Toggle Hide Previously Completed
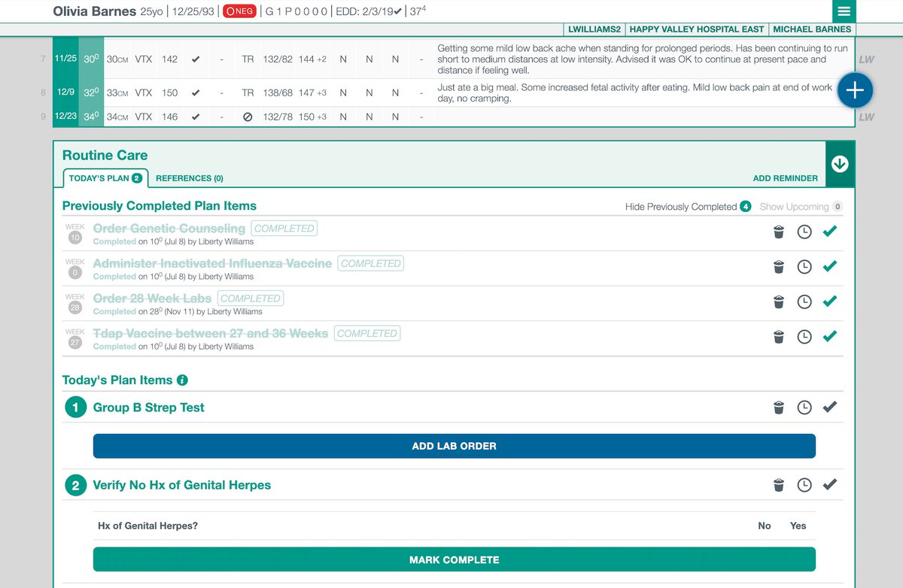Image resolution: width=903 pixels, height=588 pixels. coord(688,207)
